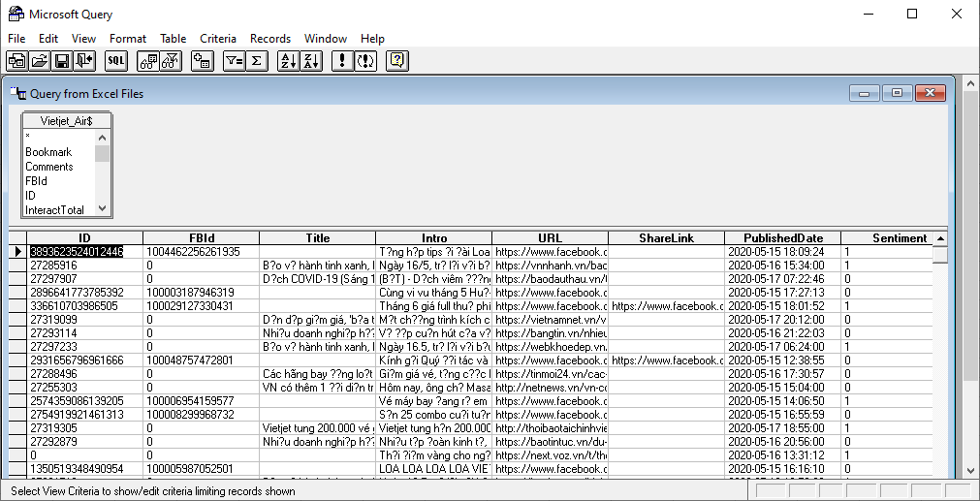Restore the Query from Excel Files child window
980x501 pixels.
pyautogui.click(x=898, y=93)
